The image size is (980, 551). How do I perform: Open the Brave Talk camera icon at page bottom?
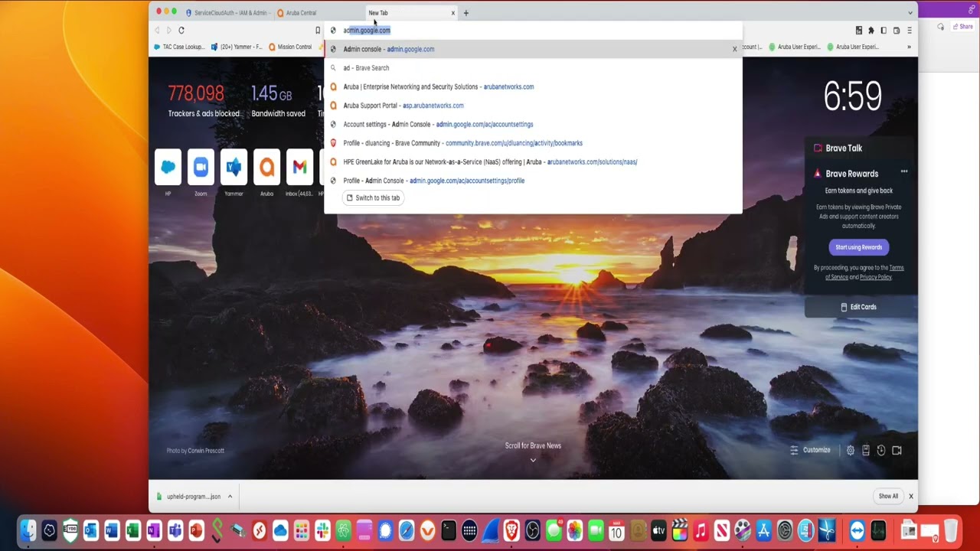tap(897, 451)
